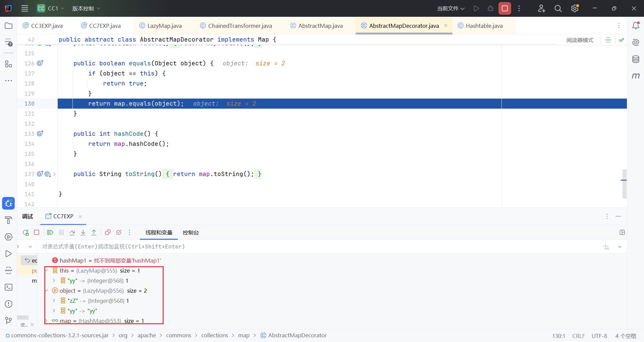
Task: Toggle the Debug tool window sidebar button
Action: (x=9, y=203)
